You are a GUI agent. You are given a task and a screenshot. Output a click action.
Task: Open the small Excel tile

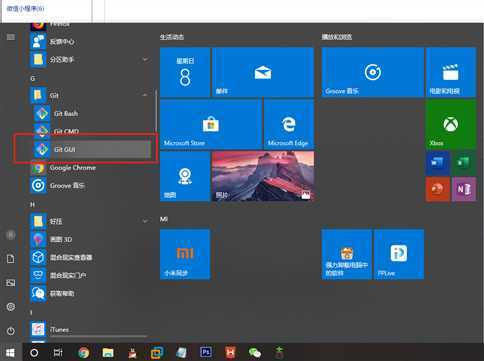click(x=464, y=163)
